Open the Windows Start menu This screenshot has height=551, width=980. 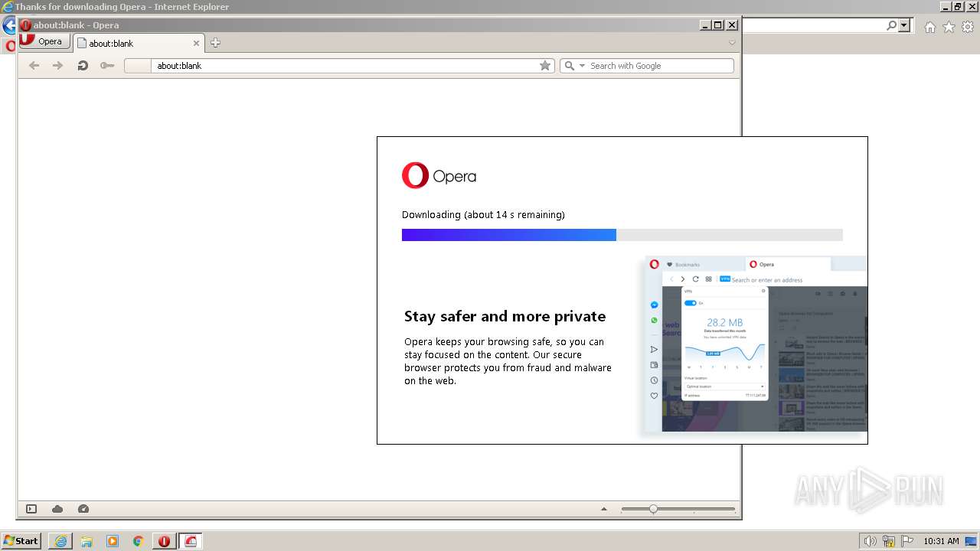[x=21, y=541]
